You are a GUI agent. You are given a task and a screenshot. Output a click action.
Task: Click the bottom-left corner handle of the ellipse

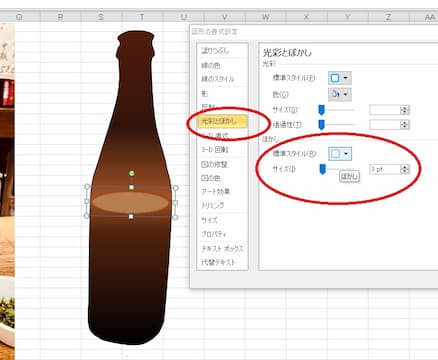(87, 216)
